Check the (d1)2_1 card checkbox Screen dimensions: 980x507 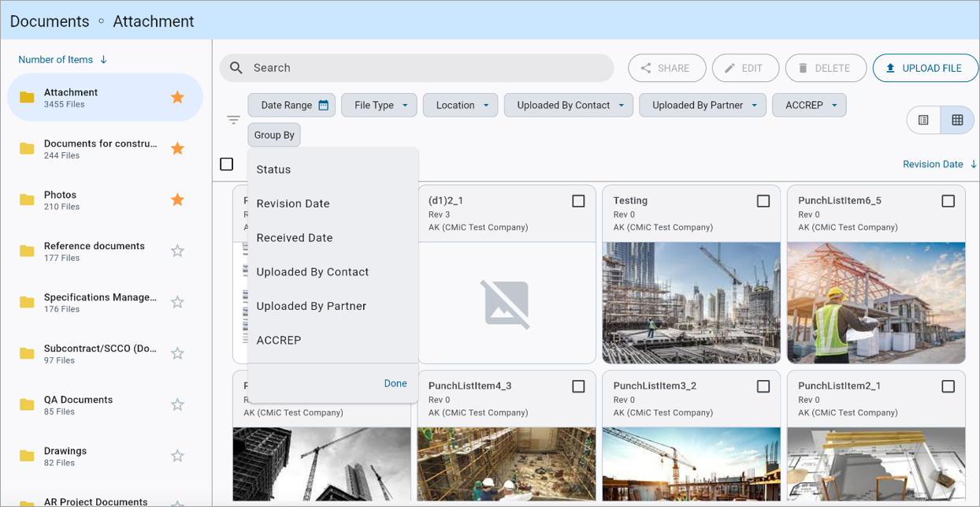(578, 201)
